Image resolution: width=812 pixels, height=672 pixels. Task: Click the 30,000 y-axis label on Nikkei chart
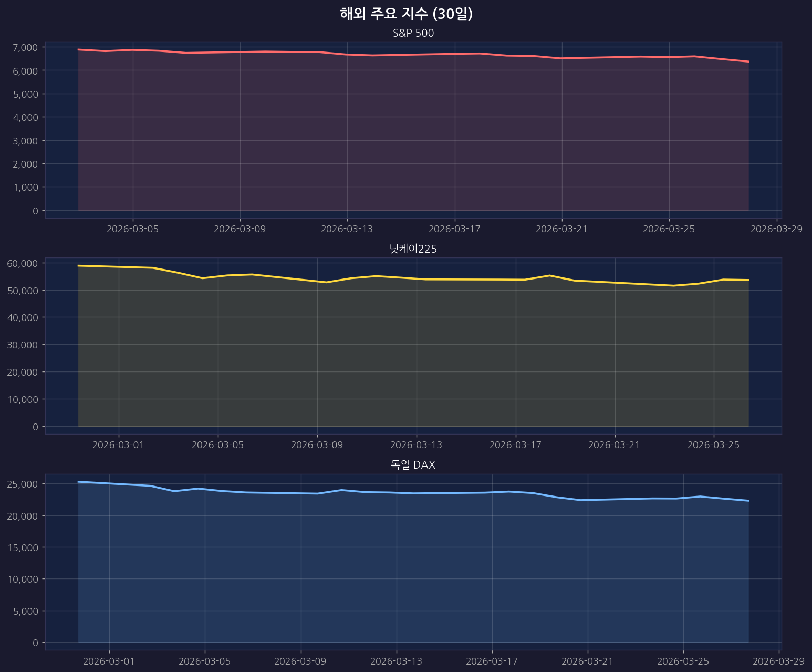point(23,345)
